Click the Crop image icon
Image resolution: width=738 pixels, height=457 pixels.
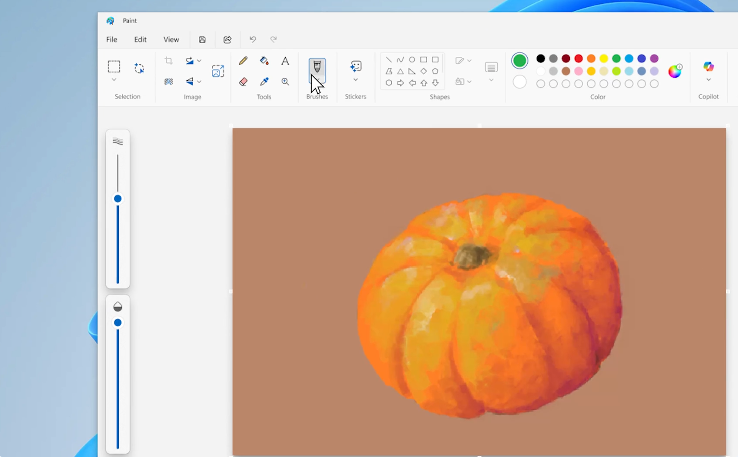[x=169, y=61]
